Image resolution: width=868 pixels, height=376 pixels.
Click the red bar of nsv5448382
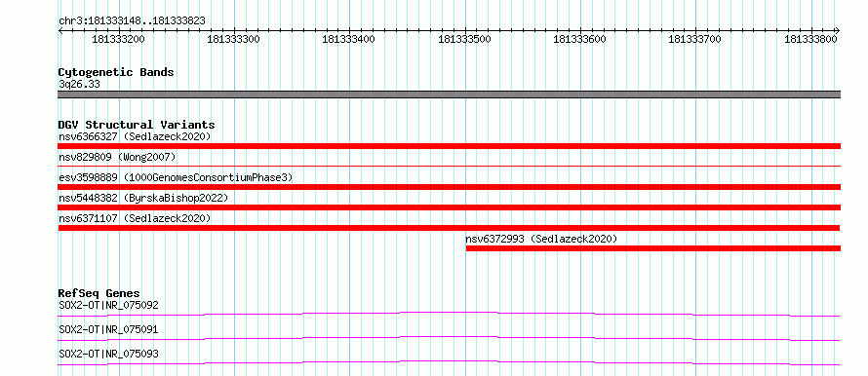(449, 207)
